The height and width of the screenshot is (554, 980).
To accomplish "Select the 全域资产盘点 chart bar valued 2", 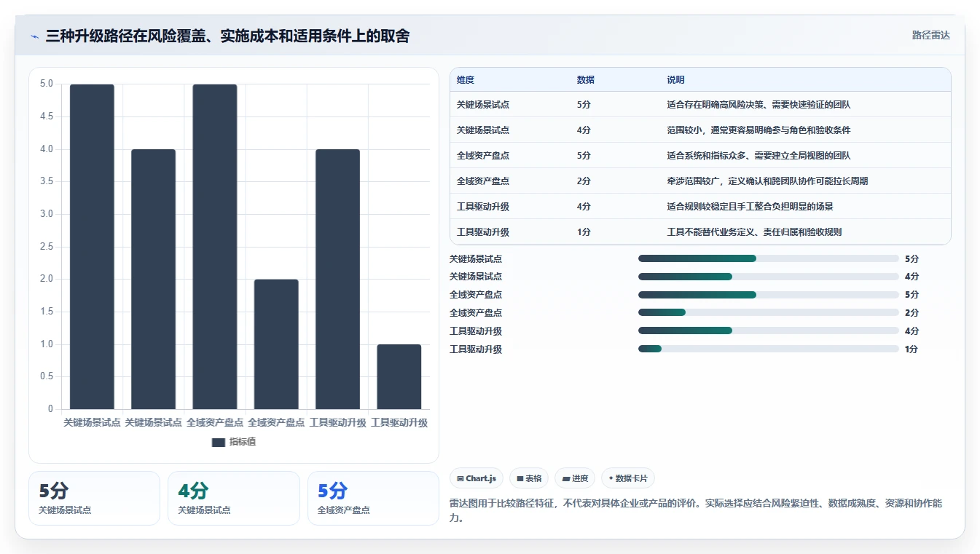I will 276,344.
